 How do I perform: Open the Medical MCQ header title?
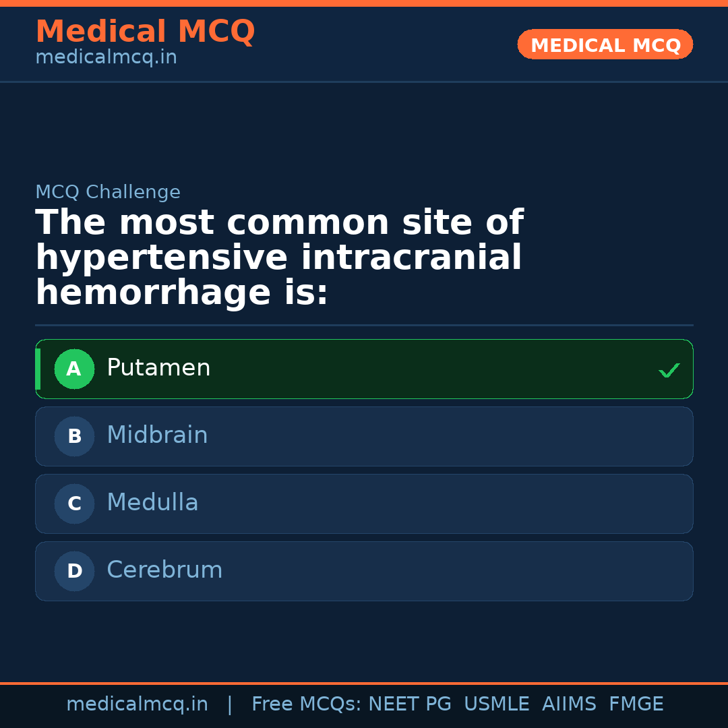click(x=145, y=32)
